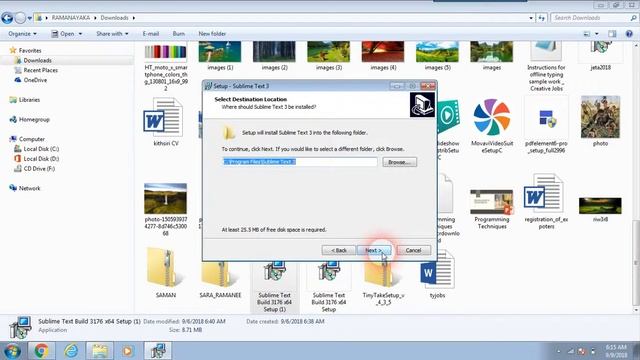Viewport: 640px width, 360px height.
Task: Open Recent Places in navigation pane
Action: (x=40, y=70)
